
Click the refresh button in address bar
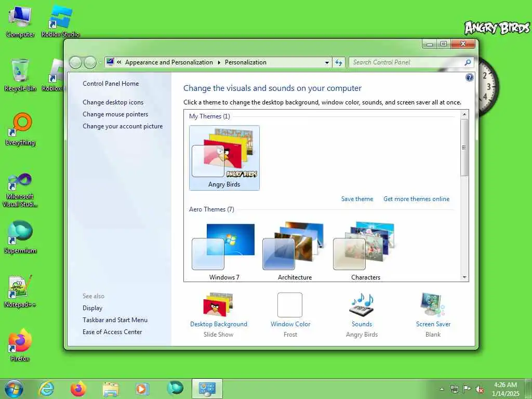click(339, 62)
